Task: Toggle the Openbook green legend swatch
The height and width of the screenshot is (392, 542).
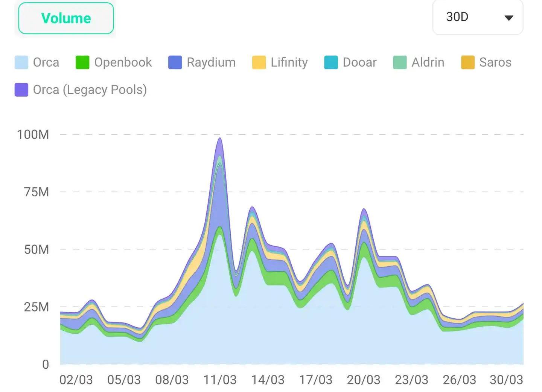Action: (82, 62)
